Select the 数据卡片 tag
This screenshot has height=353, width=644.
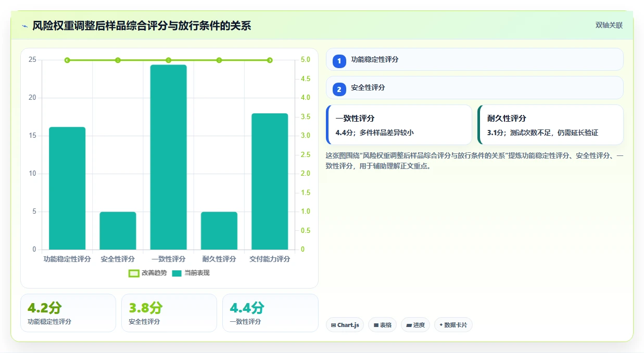pos(453,325)
